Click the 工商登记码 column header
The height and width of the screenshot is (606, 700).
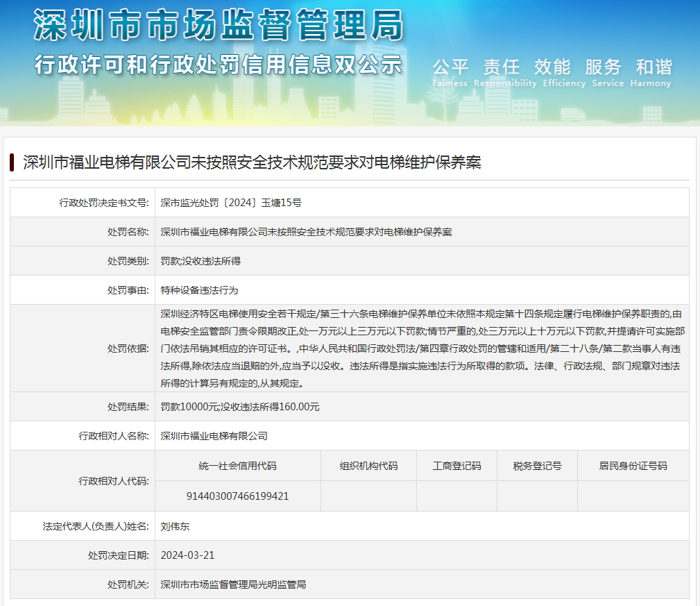[x=456, y=466]
